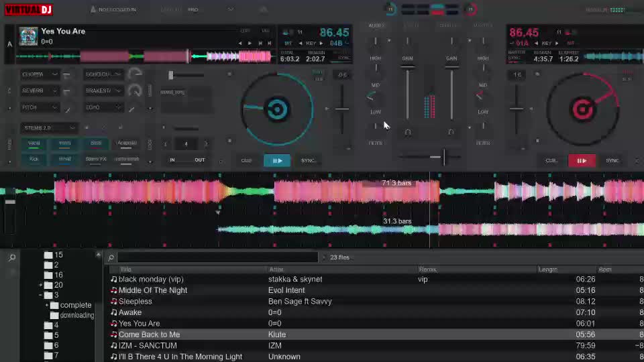Turn the right channel FILTER knob
644x362 pixels.
pos(483,127)
